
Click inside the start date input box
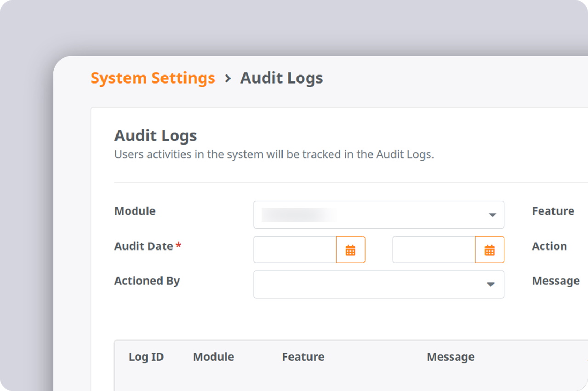[x=294, y=249]
